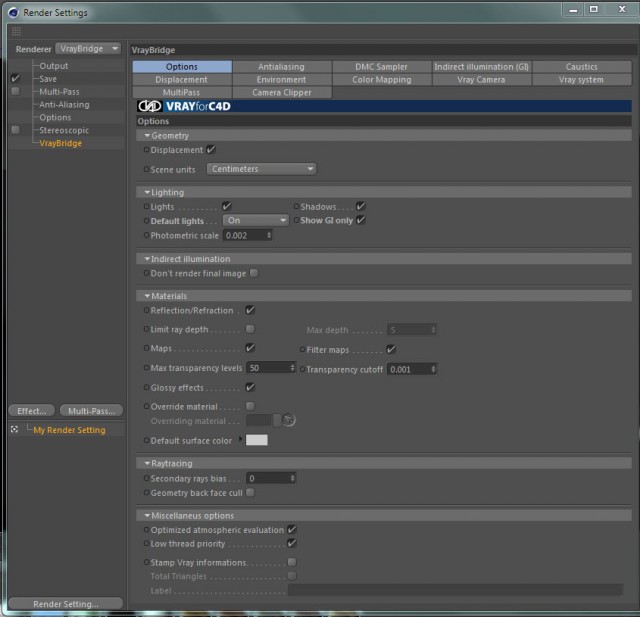This screenshot has width=640, height=617.
Task: Enable Don't render final image checkbox
Action: tap(254, 273)
